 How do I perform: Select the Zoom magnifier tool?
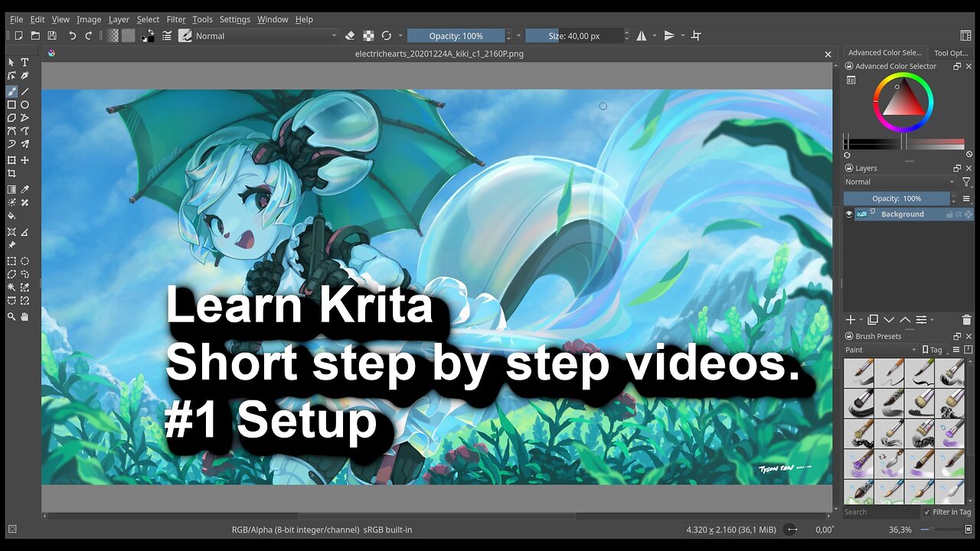click(x=11, y=316)
